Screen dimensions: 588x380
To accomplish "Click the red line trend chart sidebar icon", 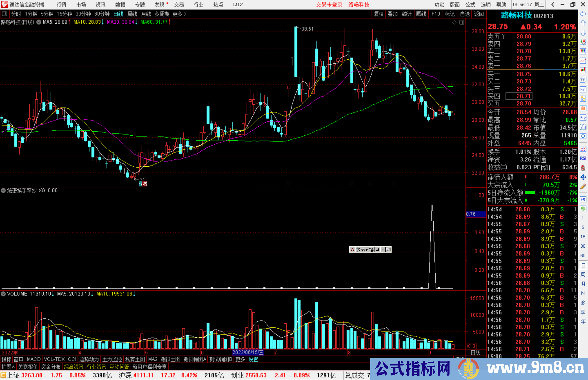I will tap(583, 61).
